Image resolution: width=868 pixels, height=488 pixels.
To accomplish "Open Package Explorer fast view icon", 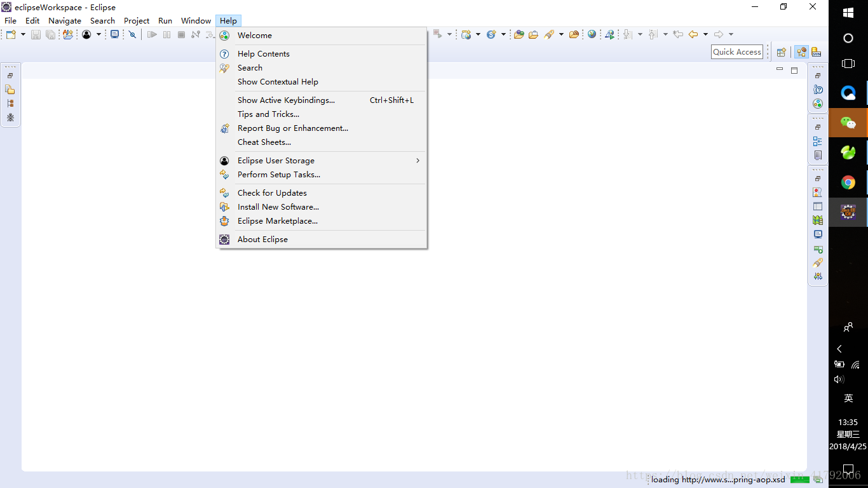I will pos(10,90).
